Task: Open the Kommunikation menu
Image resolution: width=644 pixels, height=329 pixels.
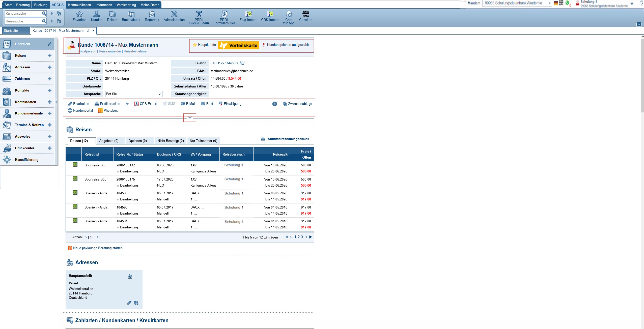Action: (79, 5)
